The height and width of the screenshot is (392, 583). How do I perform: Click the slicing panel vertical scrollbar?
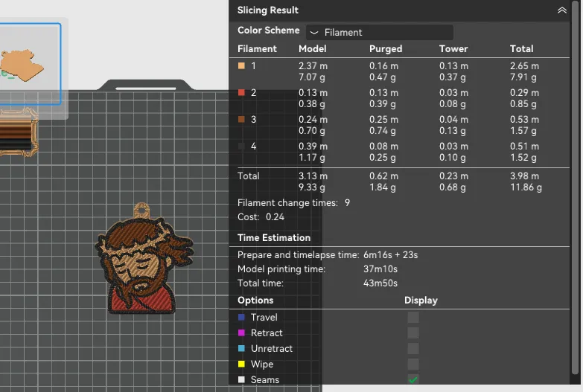pos(576,186)
